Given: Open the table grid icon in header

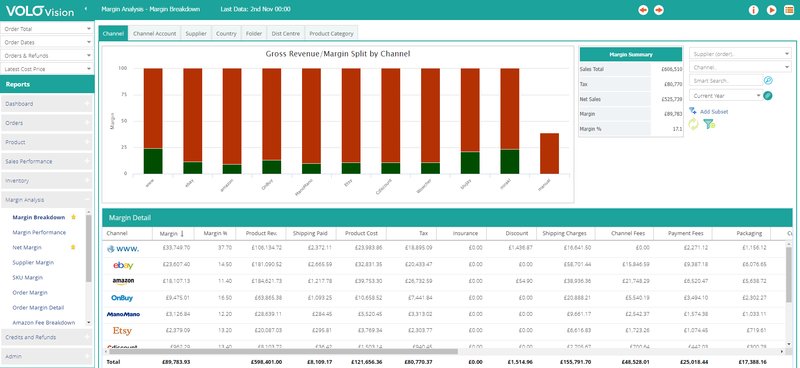Looking at the screenshot, I should [789, 10].
